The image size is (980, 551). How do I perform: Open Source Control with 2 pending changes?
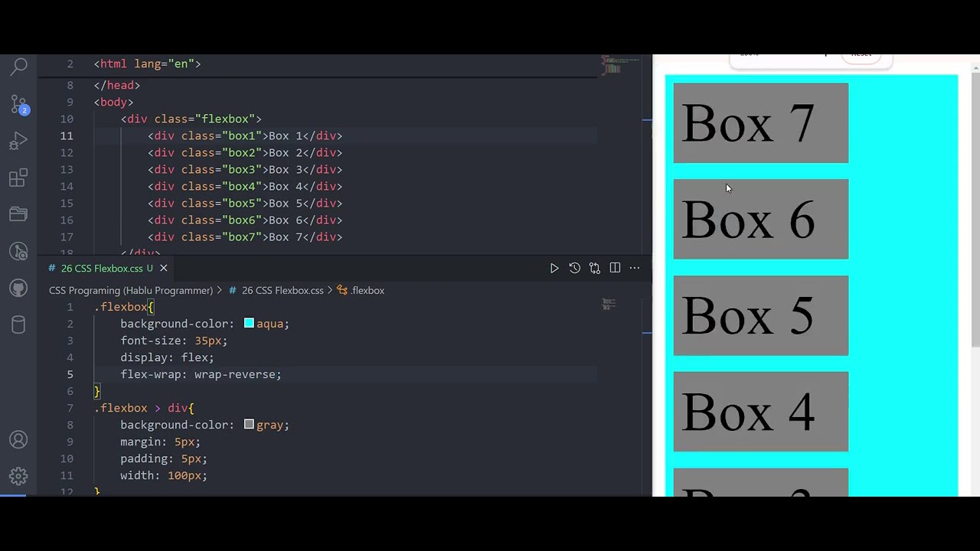[x=18, y=104]
